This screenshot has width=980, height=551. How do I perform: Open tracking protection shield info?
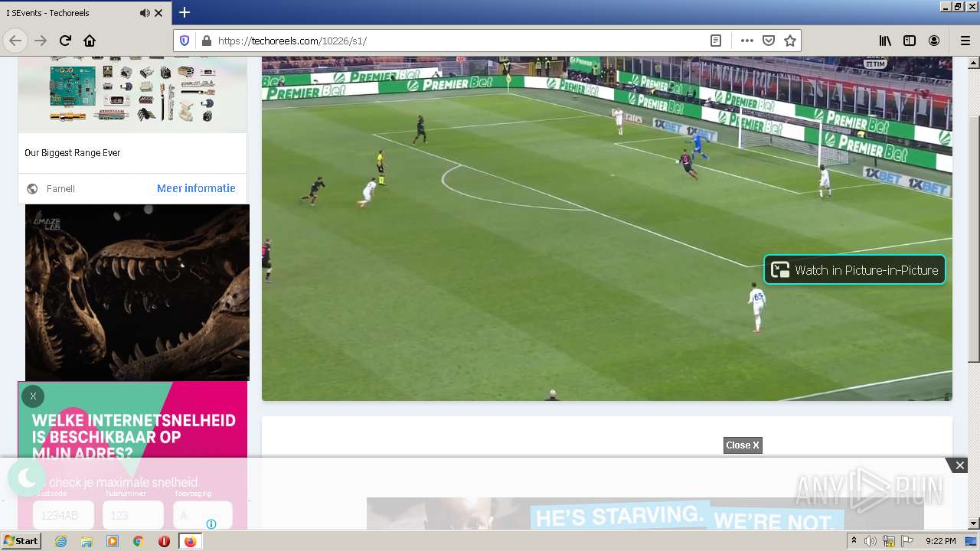click(185, 41)
